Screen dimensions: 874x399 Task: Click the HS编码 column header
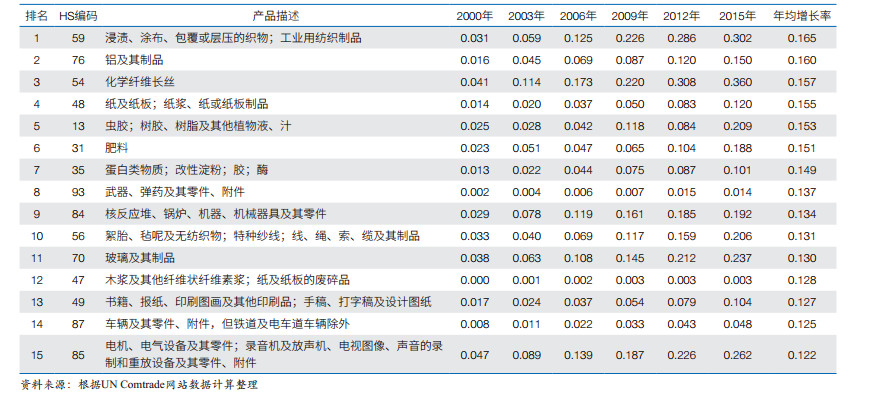tap(78, 16)
